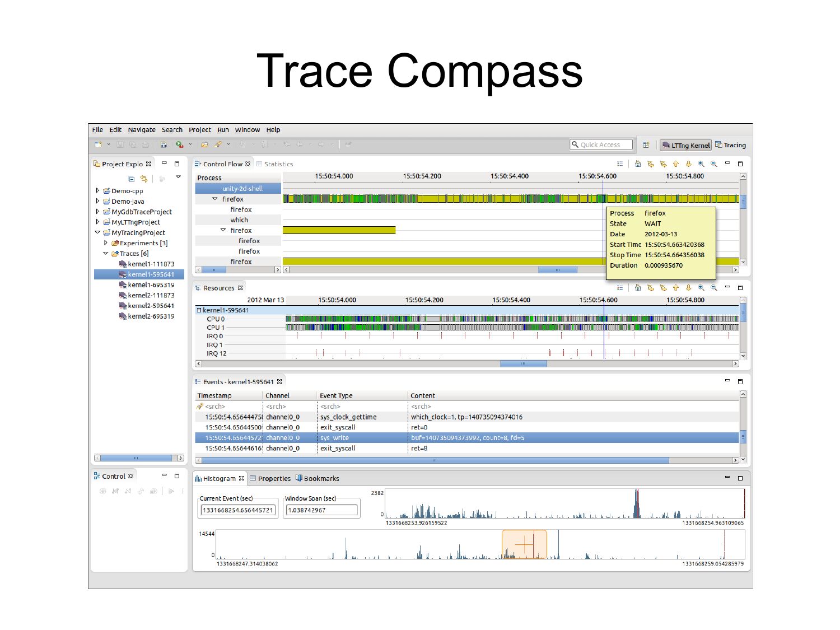Collapse the Traces [6] folder
Image resolution: width=840 pixels, height=630 pixels.
coord(106,254)
